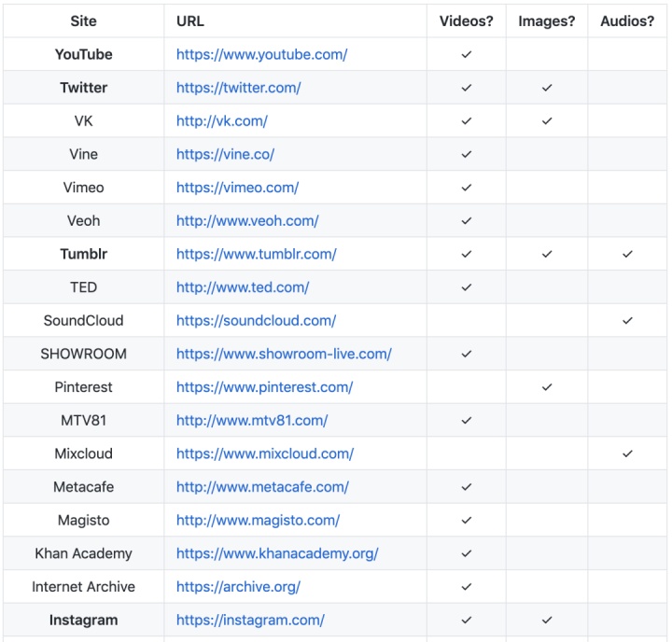Click the SoundCloud Audios checkmark
The height and width of the screenshot is (642, 672).
click(x=627, y=321)
